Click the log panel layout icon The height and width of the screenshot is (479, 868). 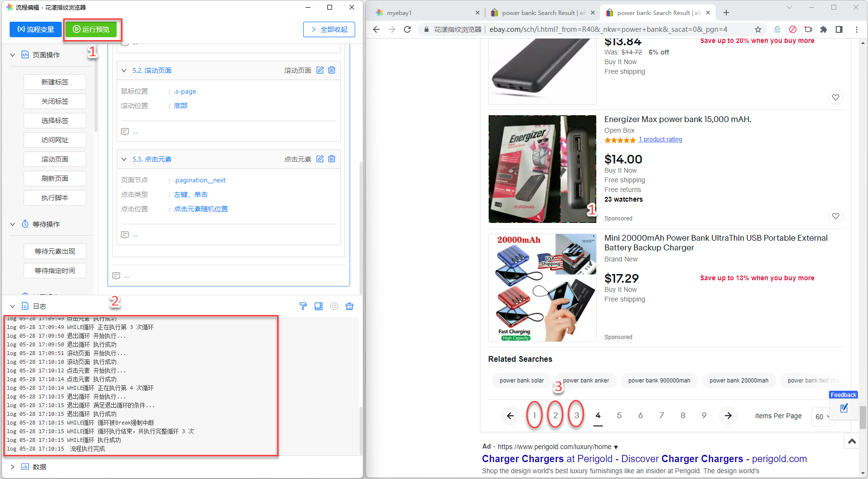click(x=319, y=306)
